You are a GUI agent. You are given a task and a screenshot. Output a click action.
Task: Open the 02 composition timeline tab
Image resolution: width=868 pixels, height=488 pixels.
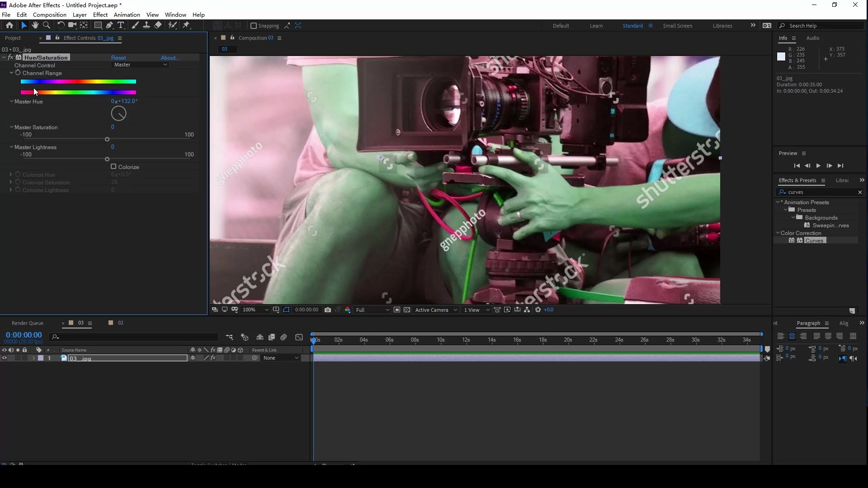(121, 323)
